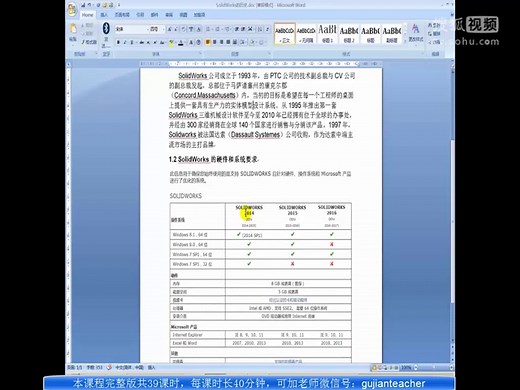Open the font size dropdown
The image size is (520, 390).
click(163, 29)
